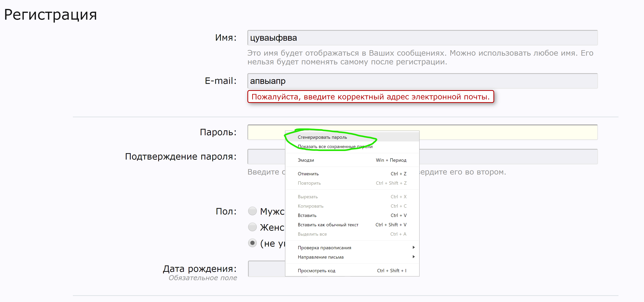Open Inspect code menu entry
The width and height of the screenshot is (644, 302).
tap(316, 270)
